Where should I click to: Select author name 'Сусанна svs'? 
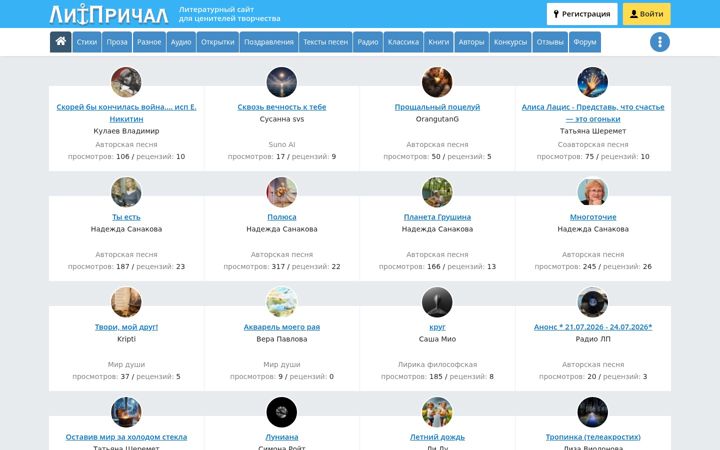pos(281,119)
